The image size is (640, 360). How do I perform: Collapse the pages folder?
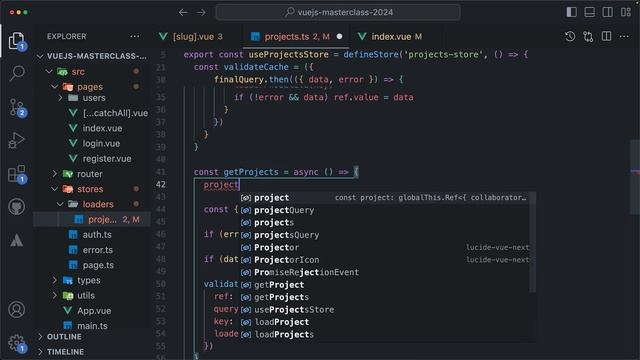pos(55,87)
